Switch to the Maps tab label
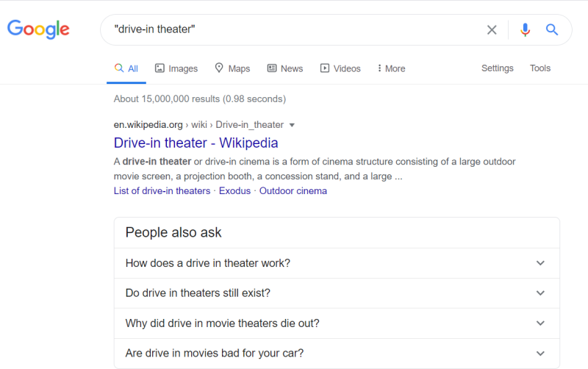This screenshot has width=588, height=369. tap(240, 68)
